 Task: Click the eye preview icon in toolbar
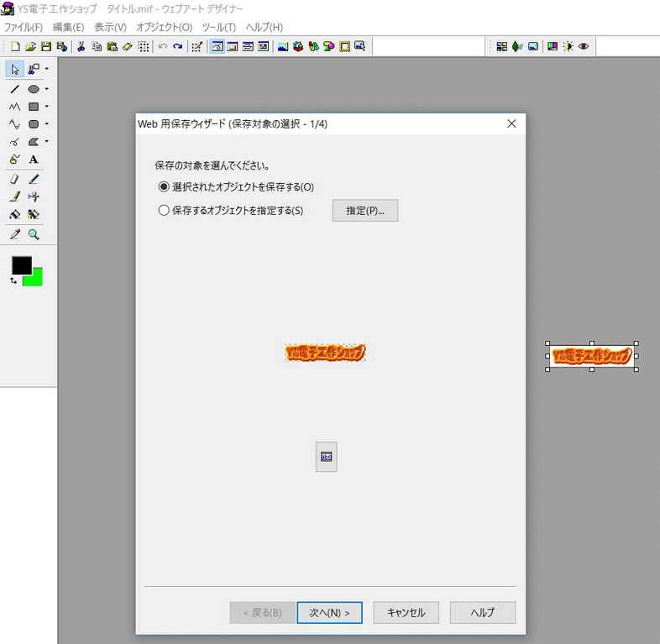[x=584, y=46]
